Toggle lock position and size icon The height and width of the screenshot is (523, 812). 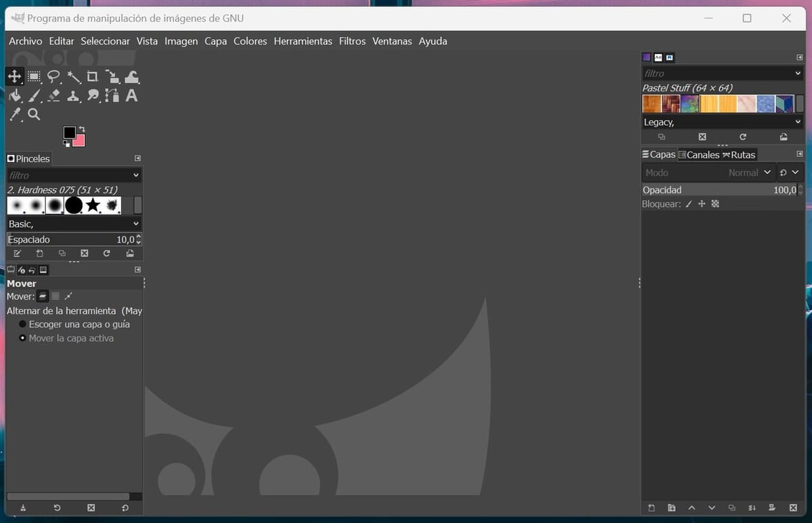(702, 204)
